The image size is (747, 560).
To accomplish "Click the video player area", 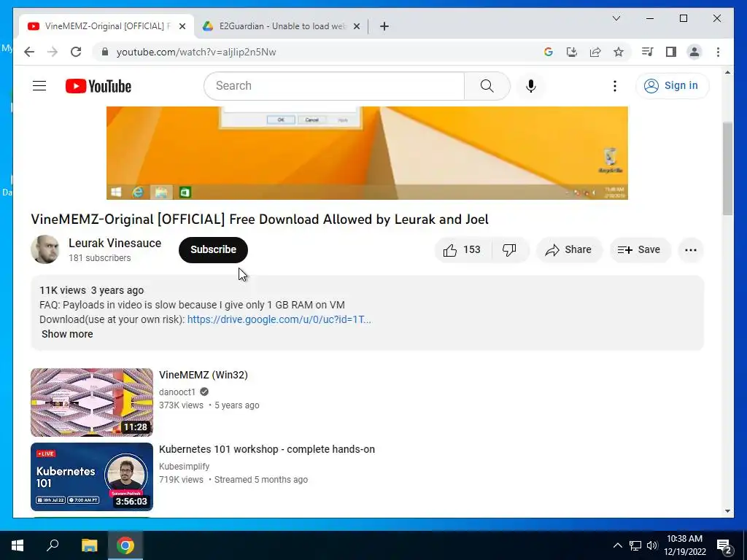I will click(367, 153).
